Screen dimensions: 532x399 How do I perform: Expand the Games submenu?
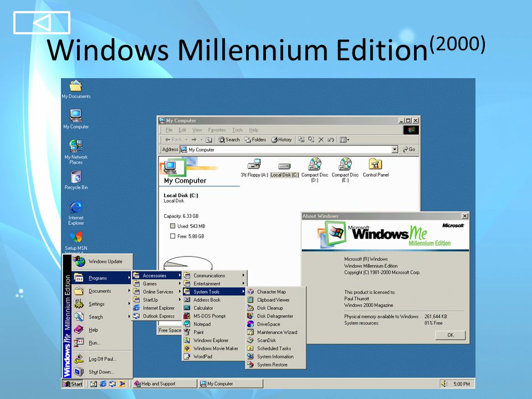tap(157, 284)
